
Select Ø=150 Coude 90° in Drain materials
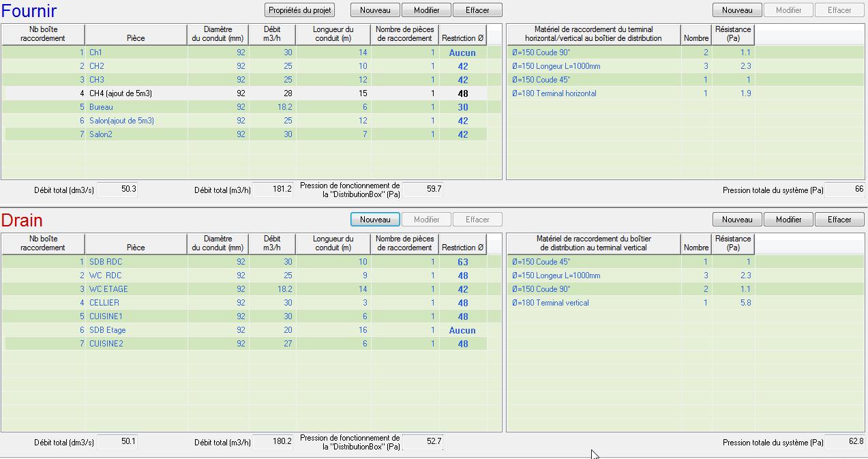click(685, 289)
